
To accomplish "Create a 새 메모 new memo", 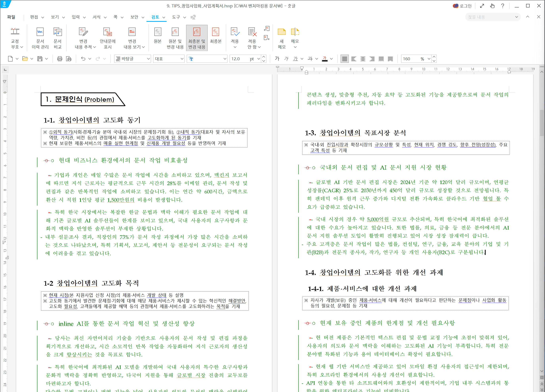I will 282,38.
